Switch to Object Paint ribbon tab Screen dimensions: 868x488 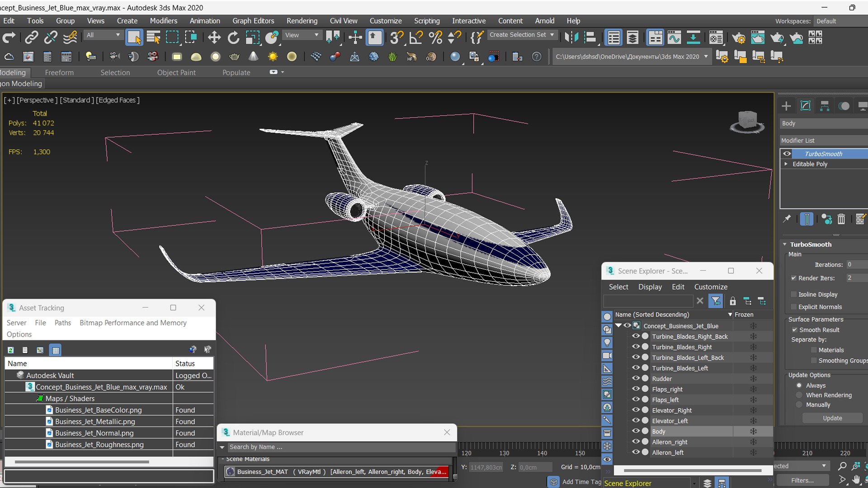176,72
